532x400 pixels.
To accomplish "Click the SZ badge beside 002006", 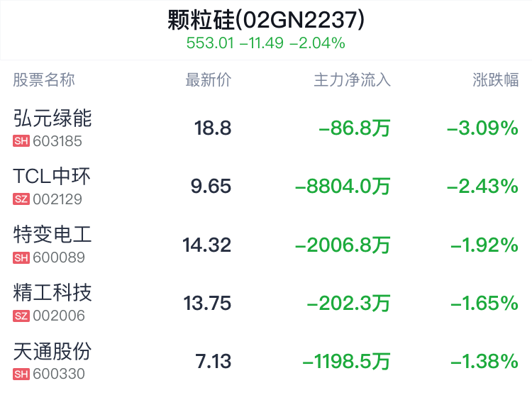I will 21,316.
